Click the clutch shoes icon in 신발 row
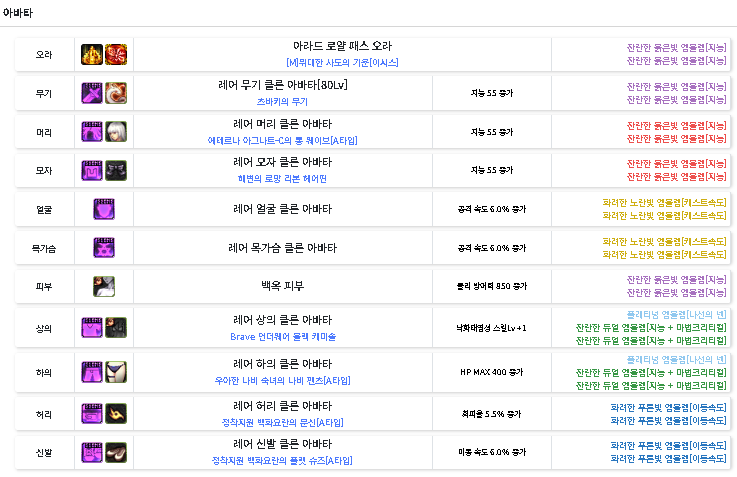Image resolution: width=737 pixels, height=477 pixels. [x=115, y=452]
